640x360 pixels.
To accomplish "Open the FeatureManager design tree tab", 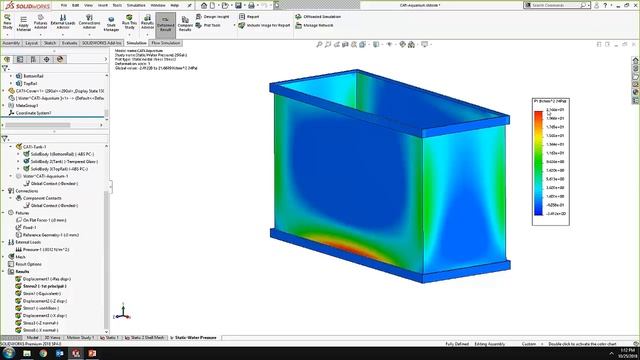I will pyautogui.click(x=7, y=60).
